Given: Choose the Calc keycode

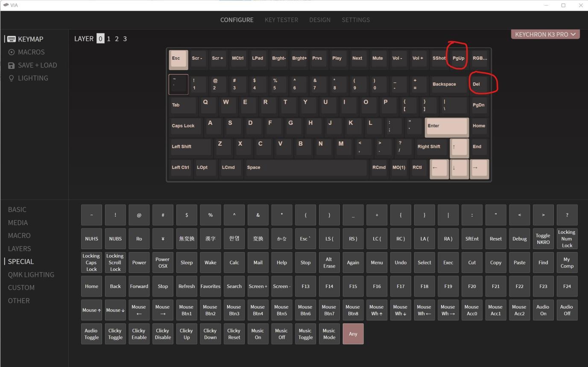Looking at the screenshot, I should [x=234, y=263].
